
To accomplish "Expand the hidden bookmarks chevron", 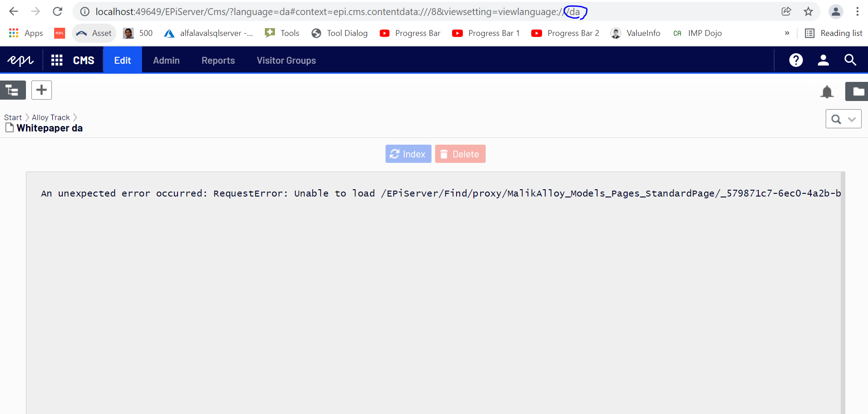I will pyautogui.click(x=787, y=33).
